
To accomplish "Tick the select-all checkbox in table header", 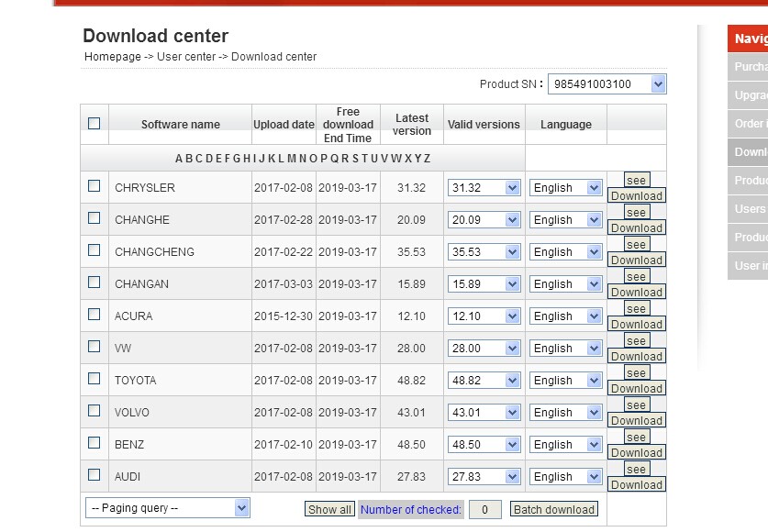I will tap(94, 123).
